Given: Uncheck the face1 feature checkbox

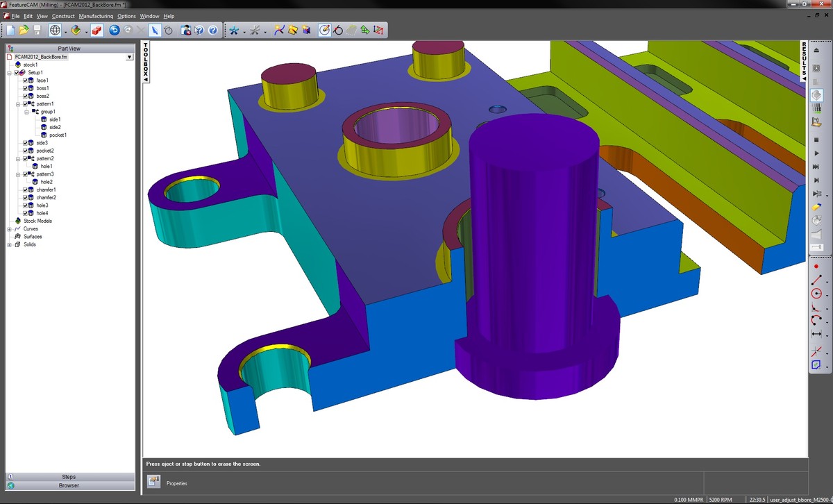Looking at the screenshot, I should (26, 81).
